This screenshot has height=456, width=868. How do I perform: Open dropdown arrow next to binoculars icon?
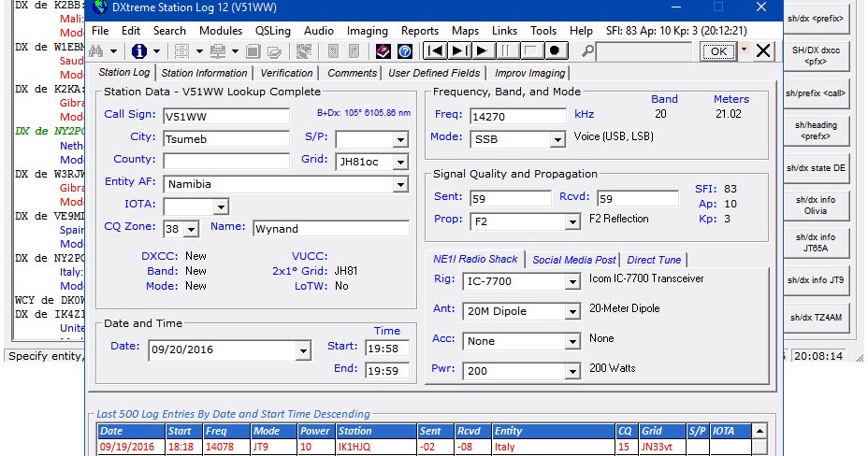click(113, 51)
